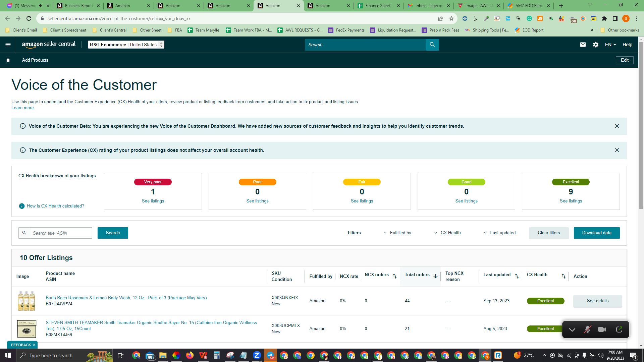Toggle the microphone mute in floating call bar

point(587,329)
